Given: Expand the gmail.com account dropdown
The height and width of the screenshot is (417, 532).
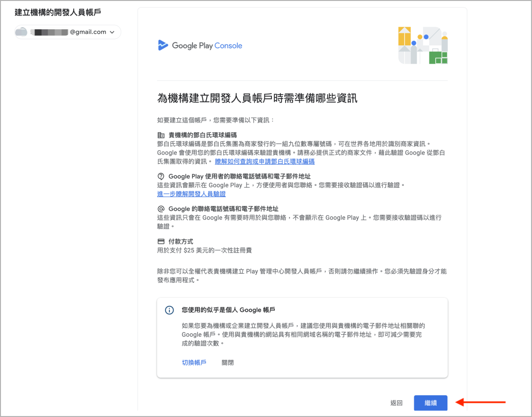Looking at the screenshot, I should pyautogui.click(x=68, y=32).
